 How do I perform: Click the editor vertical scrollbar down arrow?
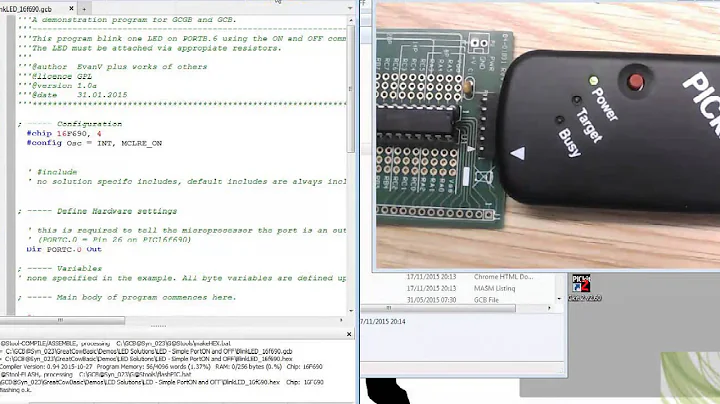point(351,311)
